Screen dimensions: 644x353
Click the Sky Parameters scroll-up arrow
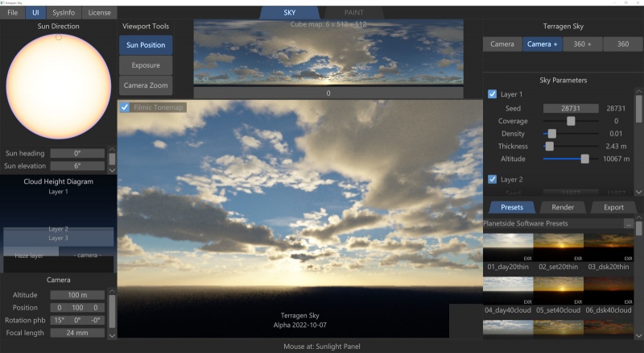tap(638, 91)
